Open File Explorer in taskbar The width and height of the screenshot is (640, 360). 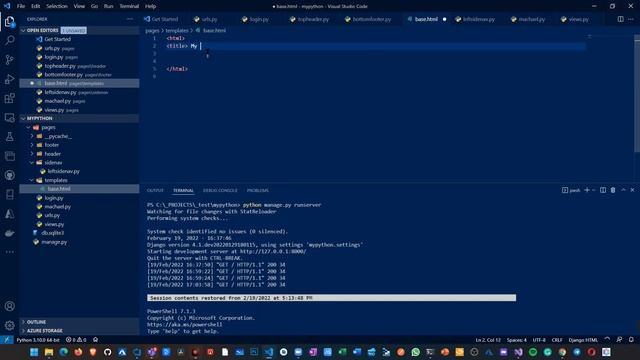(x=49, y=352)
